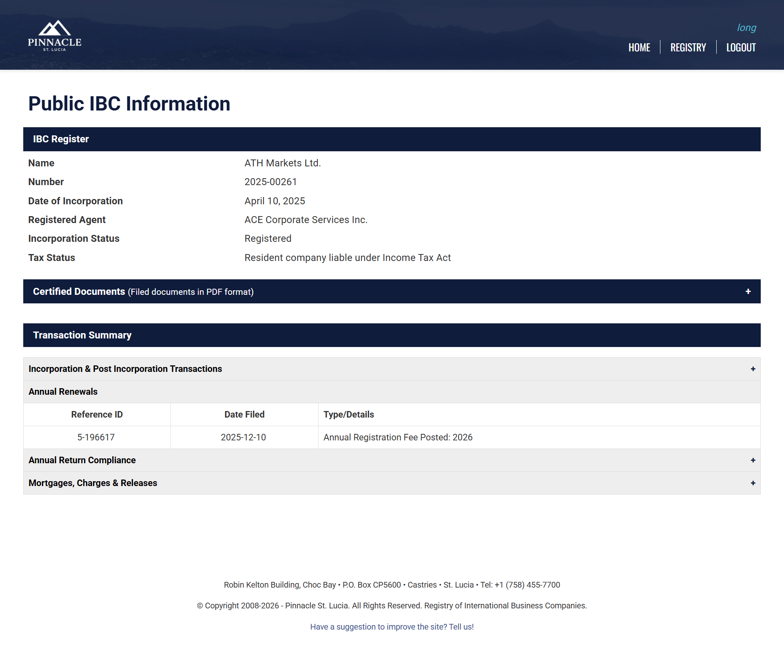Image resolution: width=784 pixels, height=672 pixels.
Task: Select incorporation date April 10, 2025
Action: point(275,201)
